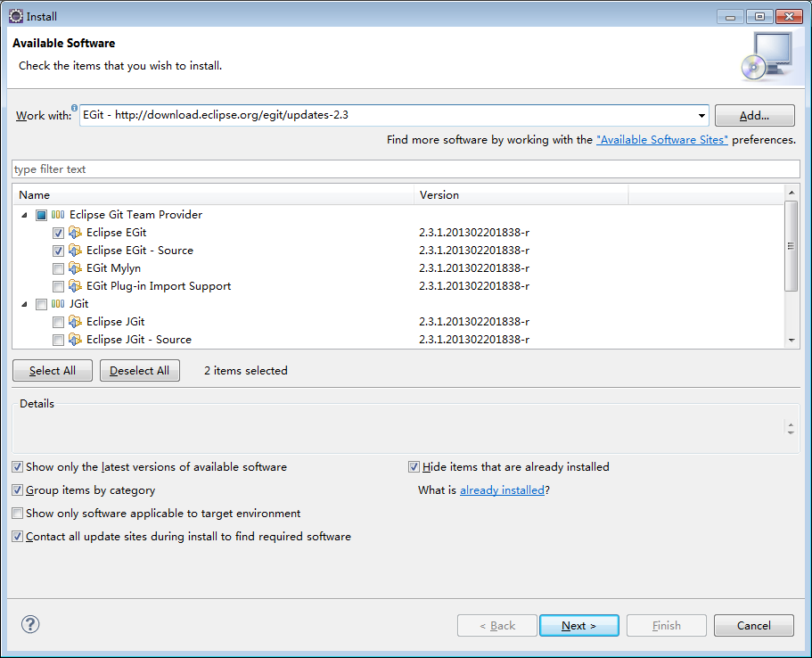Collapse the Eclipse Git Team Provider tree node
Image resolution: width=812 pixels, height=658 pixels.
pos(24,215)
